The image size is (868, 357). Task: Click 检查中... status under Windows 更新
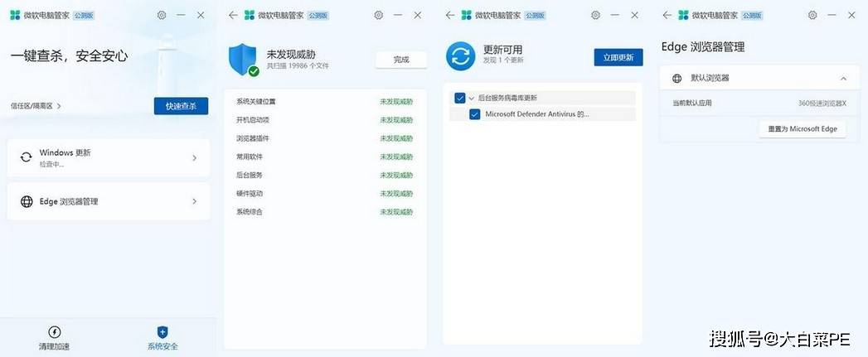[51, 165]
